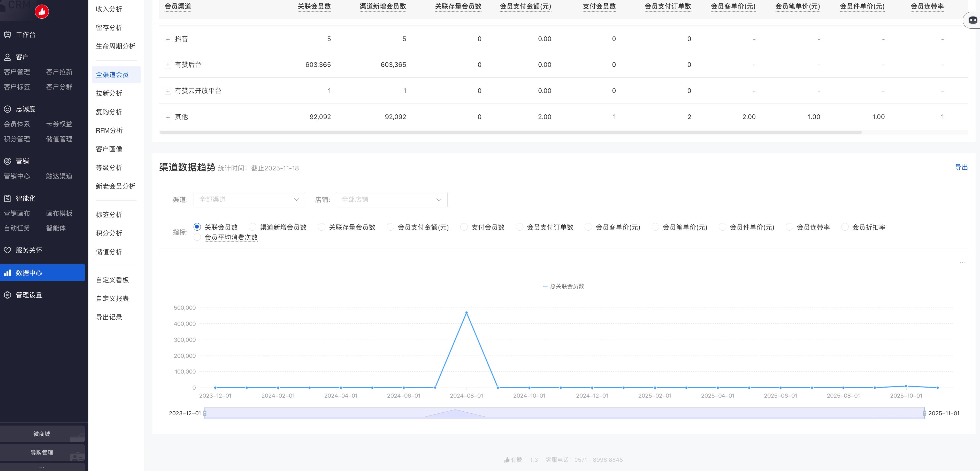
Task: Expand the 有赞后台 channel row
Action: pos(168,65)
